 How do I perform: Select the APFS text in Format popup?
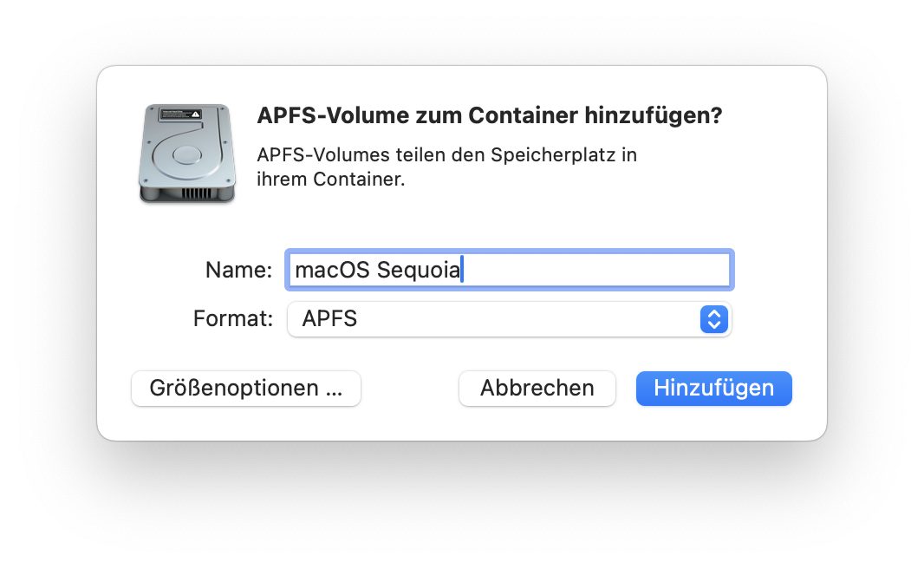329,319
